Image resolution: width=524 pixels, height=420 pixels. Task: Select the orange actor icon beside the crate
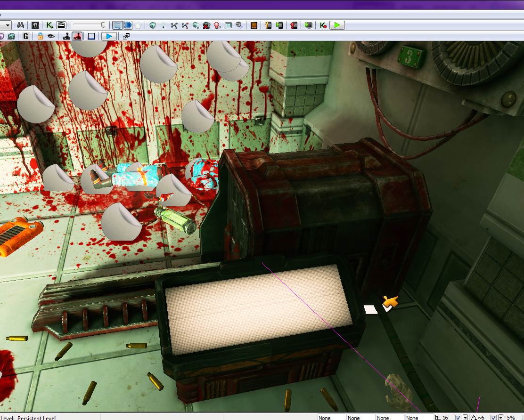tap(390, 301)
